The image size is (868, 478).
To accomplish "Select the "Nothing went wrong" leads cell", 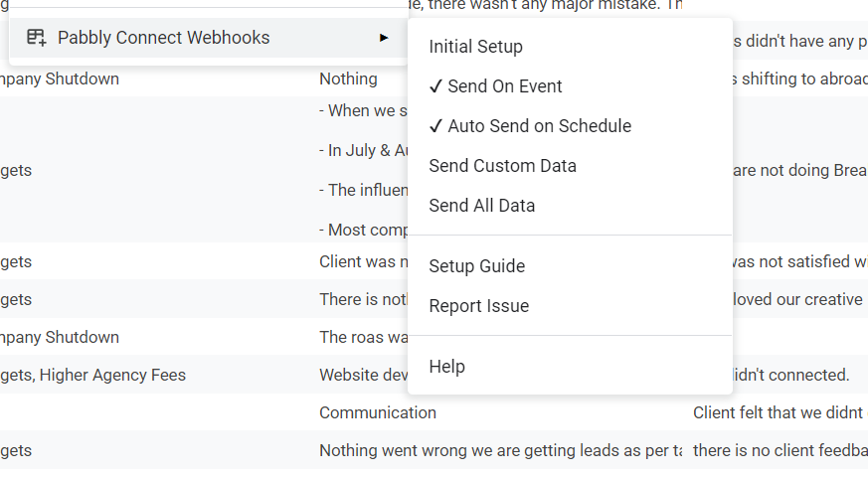I will pyautogui.click(x=497, y=450).
